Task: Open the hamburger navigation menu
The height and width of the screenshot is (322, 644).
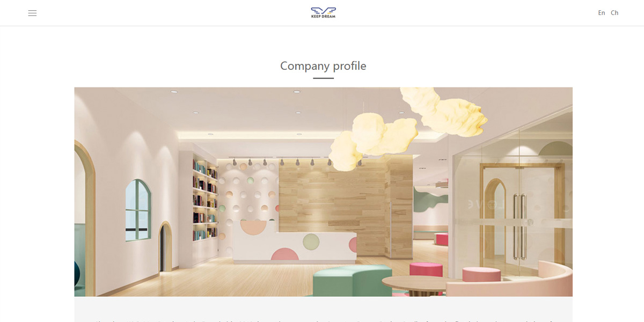Action: click(x=32, y=13)
